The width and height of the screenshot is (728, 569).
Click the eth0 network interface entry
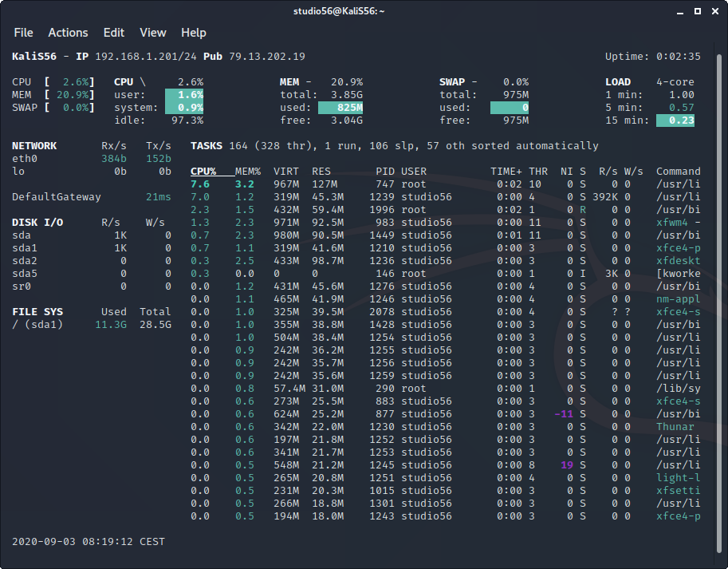tap(25, 159)
